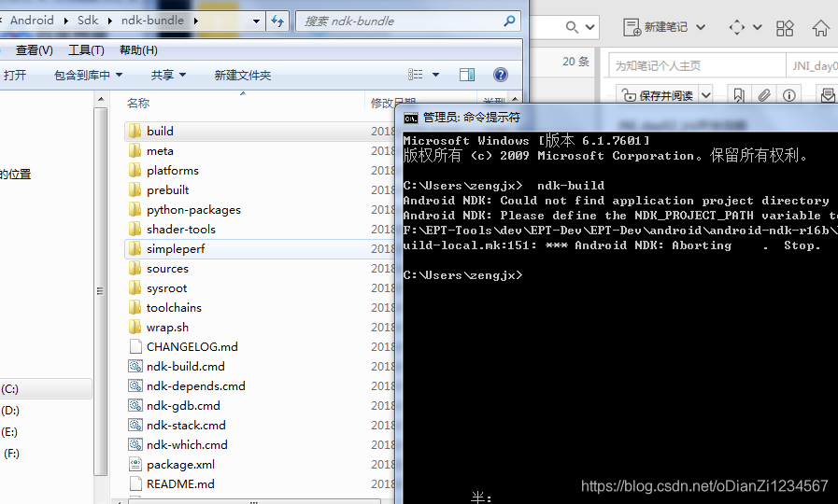Open the 查看(V) menu
The image size is (838, 504).
pyautogui.click(x=35, y=50)
